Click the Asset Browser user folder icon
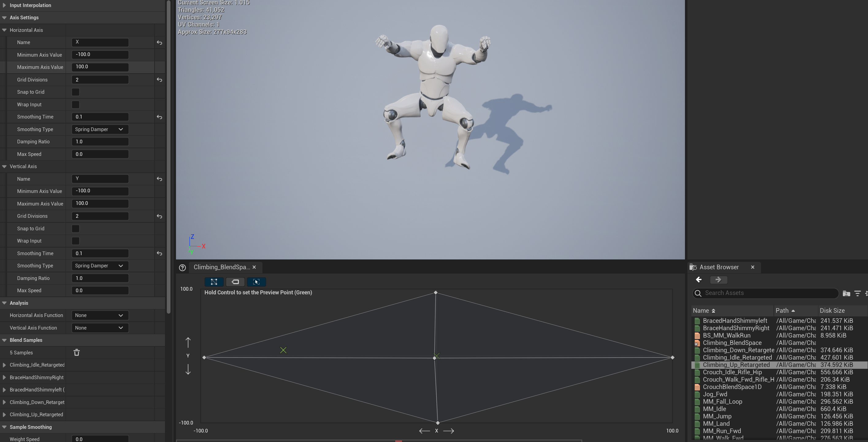The width and height of the screenshot is (868, 442). (846, 293)
